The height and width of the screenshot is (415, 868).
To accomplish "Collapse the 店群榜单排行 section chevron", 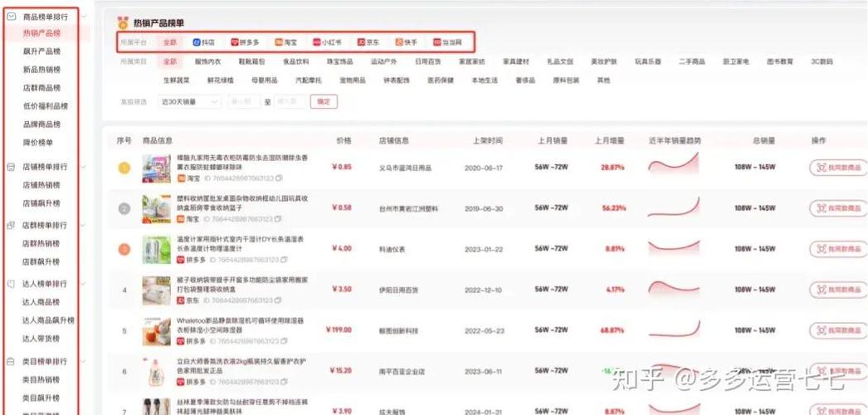I will [x=84, y=225].
